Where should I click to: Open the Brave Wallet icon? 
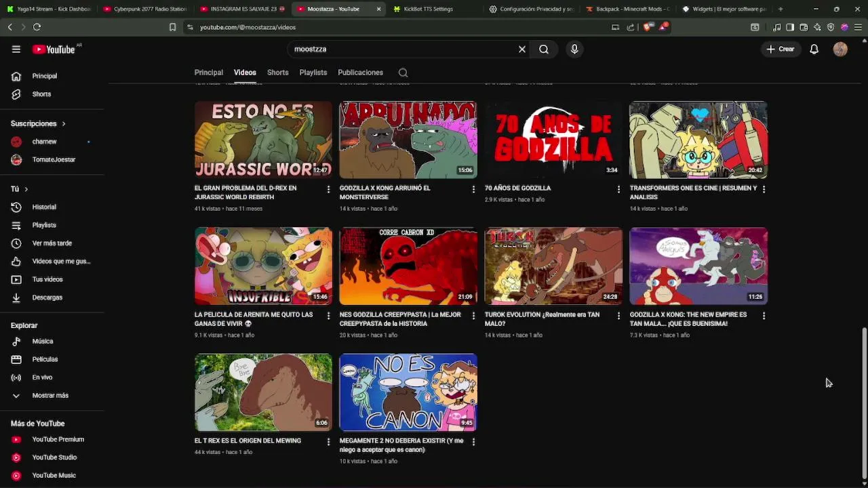[x=804, y=27]
